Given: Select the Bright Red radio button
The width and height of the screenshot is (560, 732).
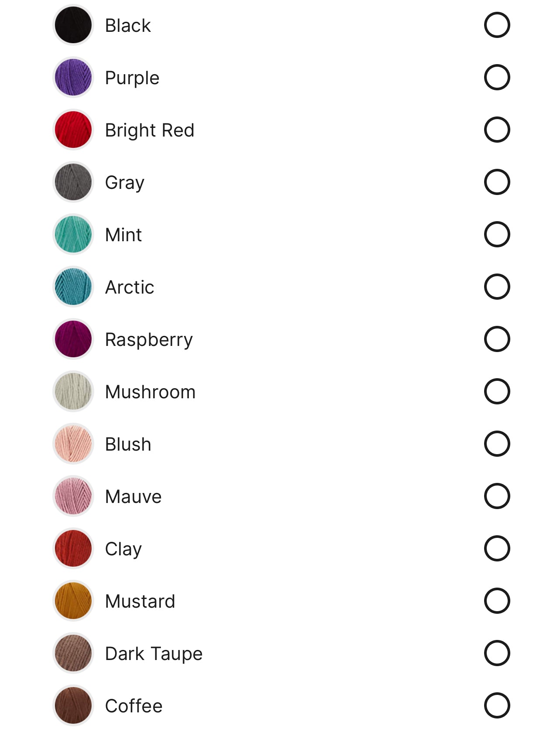Looking at the screenshot, I should coord(497,130).
